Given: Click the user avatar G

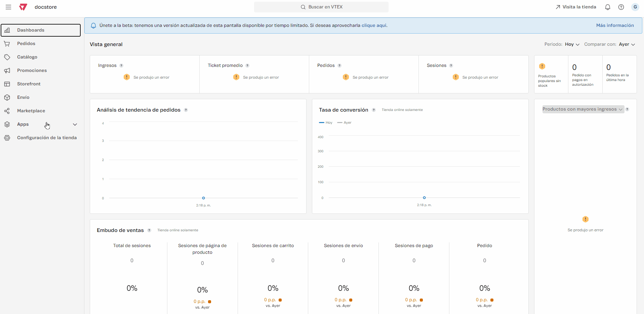Looking at the screenshot, I should (635, 7).
